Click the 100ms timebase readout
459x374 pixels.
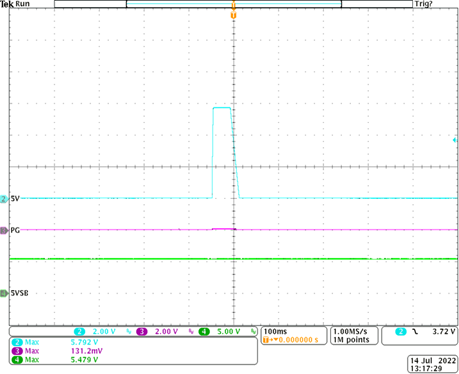pyautogui.click(x=275, y=332)
